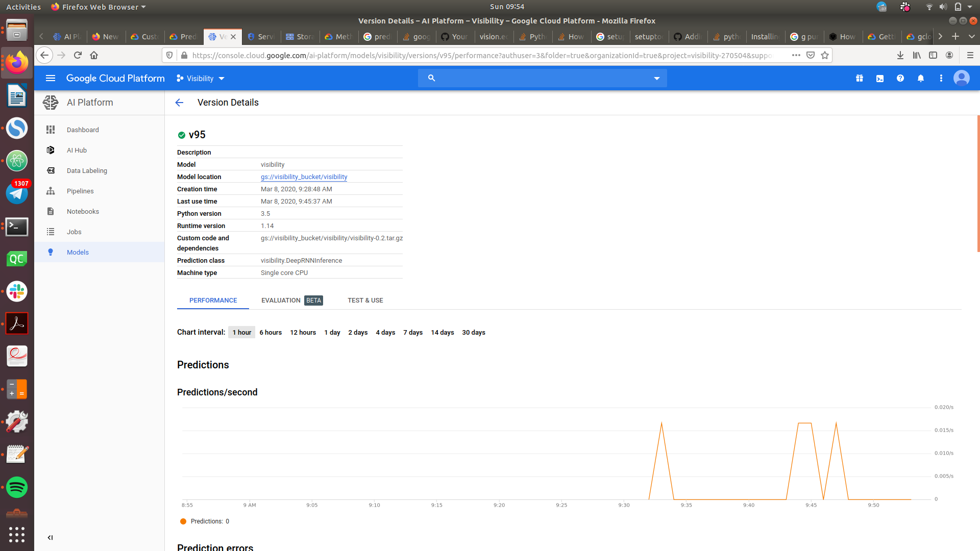The height and width of the screenshot is (551, 980).
Task: Collapse the left sidebar panel
Action: [50, 538]
